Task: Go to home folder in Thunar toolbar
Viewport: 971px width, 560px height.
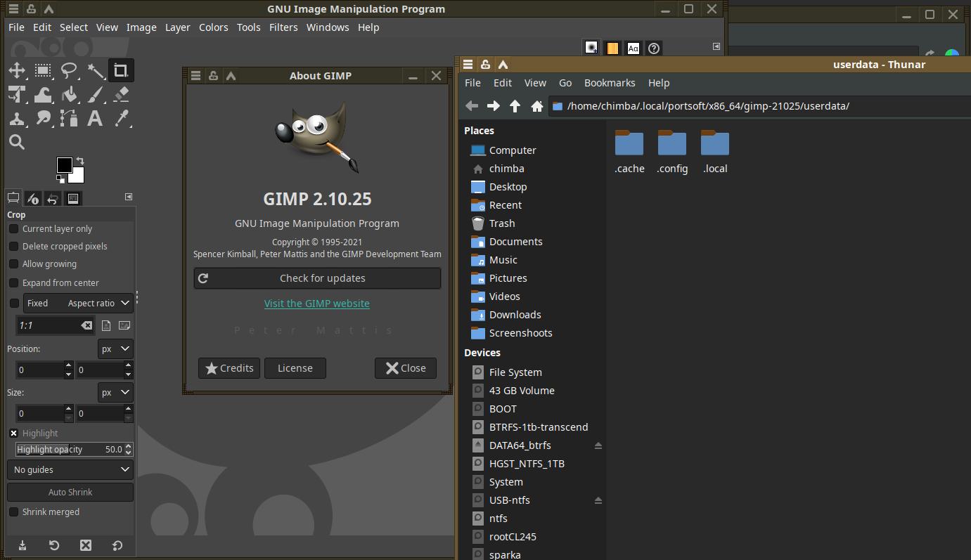Action: click(536, 106)
